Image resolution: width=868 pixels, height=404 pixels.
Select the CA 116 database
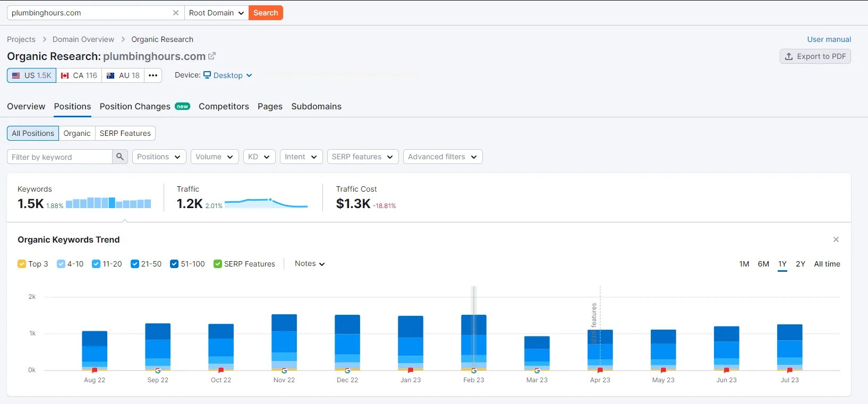click(x=79, y=75)
